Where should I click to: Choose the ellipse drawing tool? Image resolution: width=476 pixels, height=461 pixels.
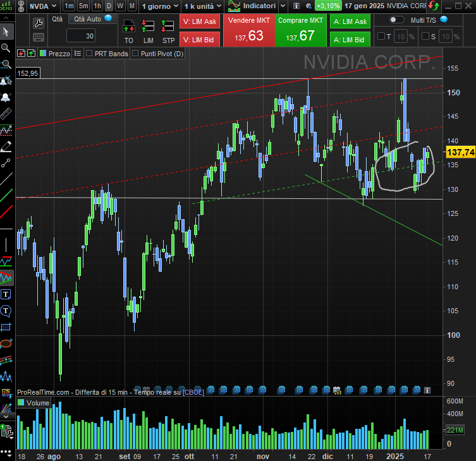[6, 343]
